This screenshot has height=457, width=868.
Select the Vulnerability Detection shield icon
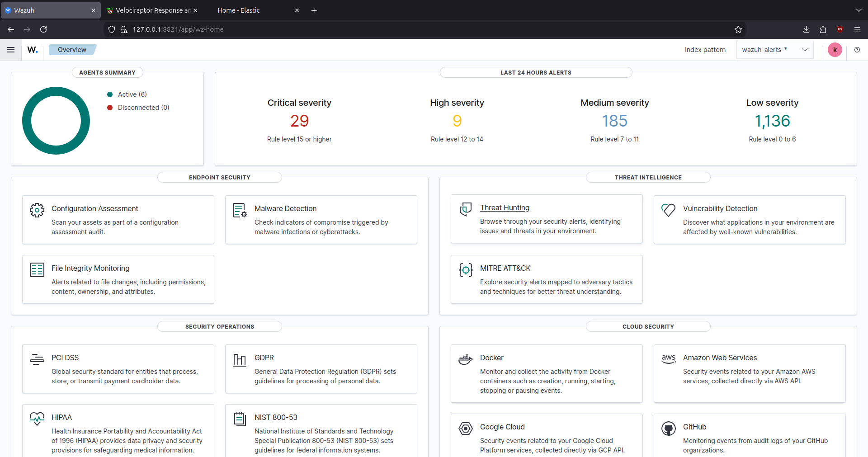pos(669,210)
